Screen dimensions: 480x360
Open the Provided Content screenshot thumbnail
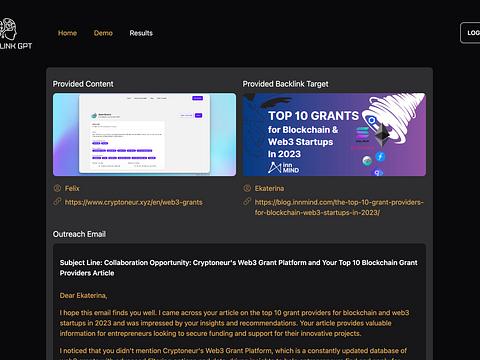(x=144, y=134)
